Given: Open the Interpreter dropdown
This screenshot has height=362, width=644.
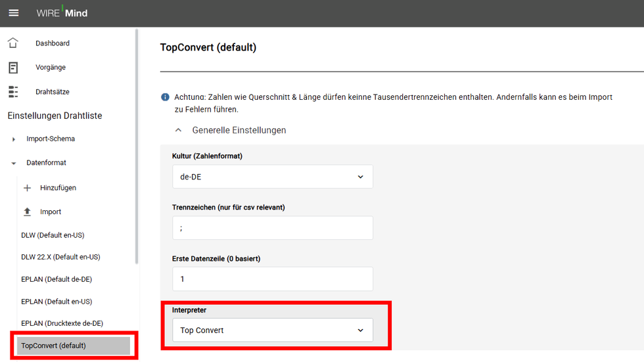Looking at the screenshot, I should pyautogui.click(x=272, y=330).
